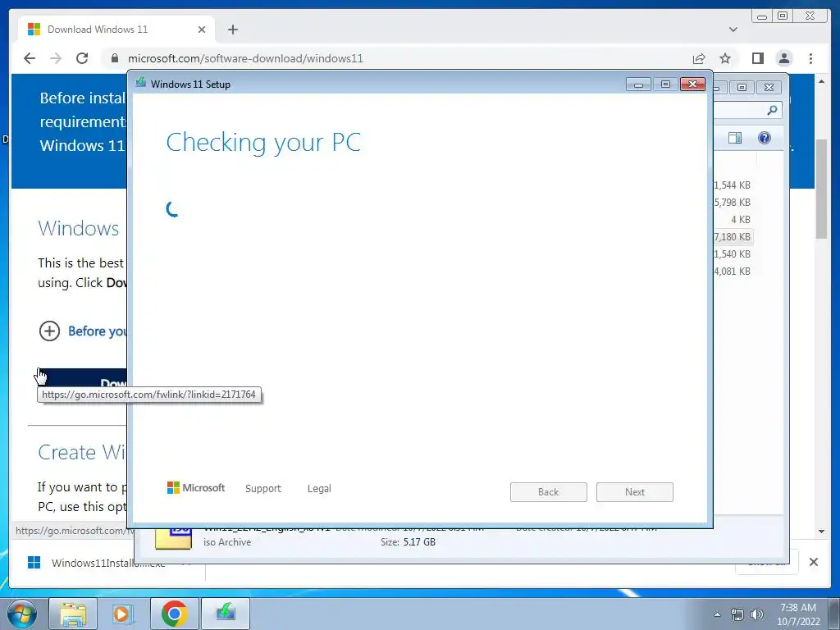Show hidden tray icons arrow
This screenshot has height=630, width=840.
[x=717, y=614]
